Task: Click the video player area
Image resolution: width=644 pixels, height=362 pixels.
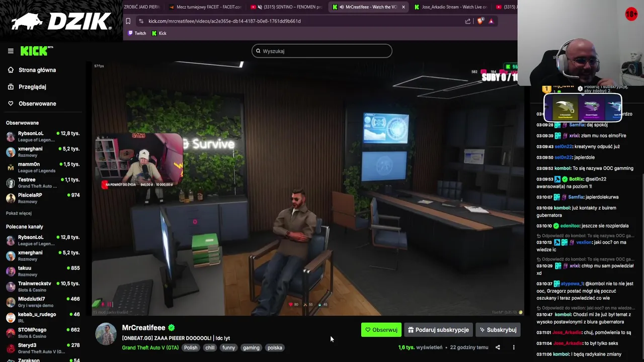Action: (x=308, y=189)
